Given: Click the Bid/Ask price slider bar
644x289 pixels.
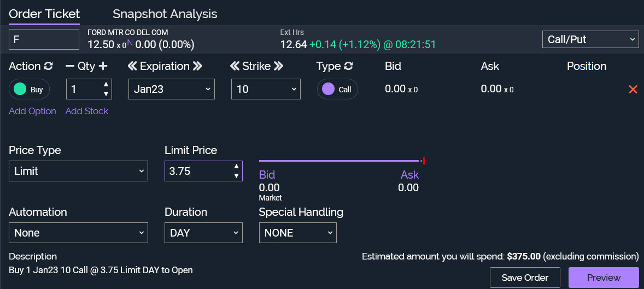Looking at the screenshot, I should click(x=339, y=161).
